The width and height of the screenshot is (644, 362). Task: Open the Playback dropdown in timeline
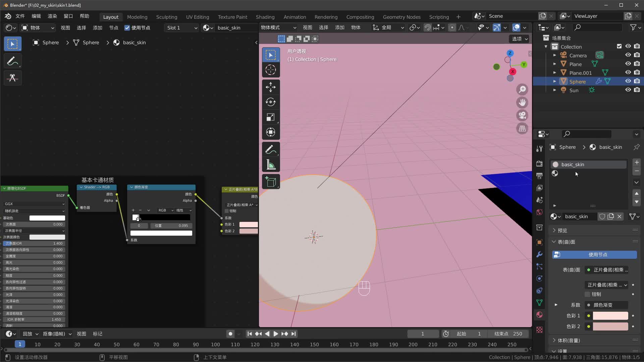tap(30, 334)
